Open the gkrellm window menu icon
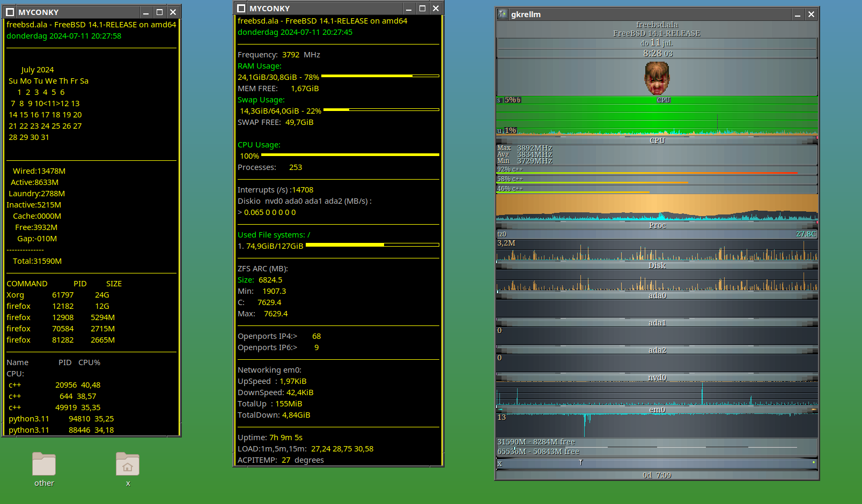This screenshot has width=862, height=504. click(x=503, y=14)
